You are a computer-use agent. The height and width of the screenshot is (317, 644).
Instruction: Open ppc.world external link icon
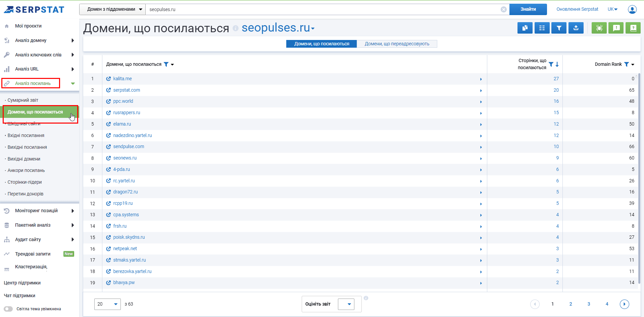click(x=108, y=101)
